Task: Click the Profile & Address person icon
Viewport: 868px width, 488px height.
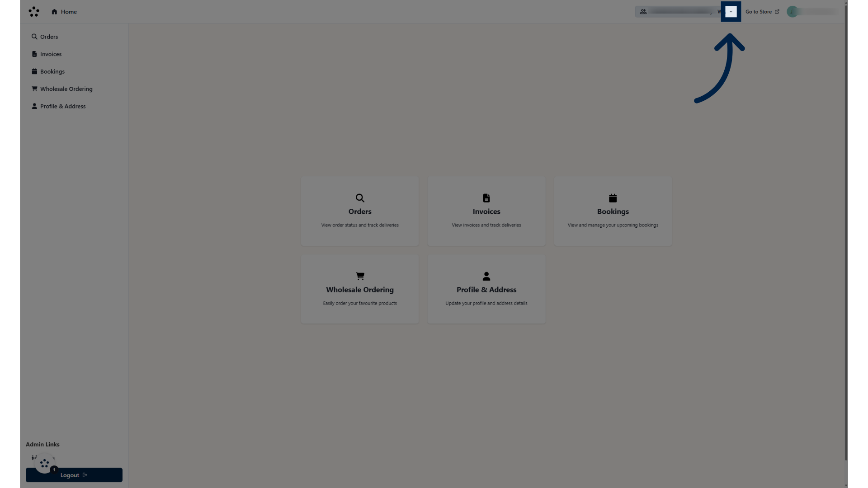Action: (x=486, y=276)
